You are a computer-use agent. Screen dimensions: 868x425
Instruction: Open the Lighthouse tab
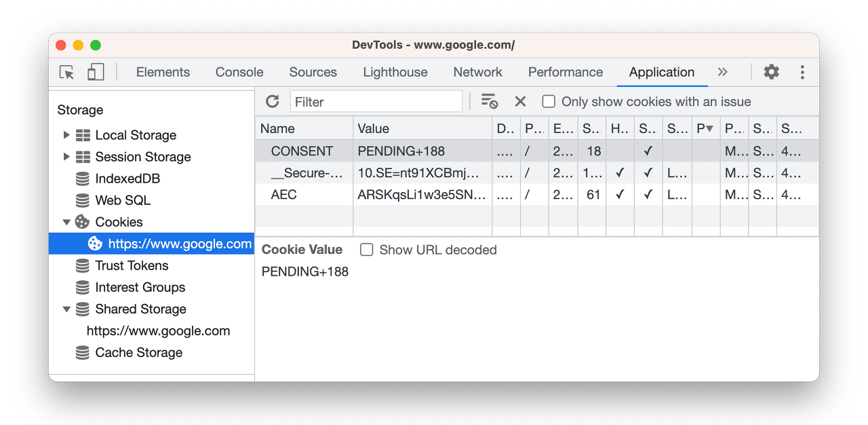395,72
